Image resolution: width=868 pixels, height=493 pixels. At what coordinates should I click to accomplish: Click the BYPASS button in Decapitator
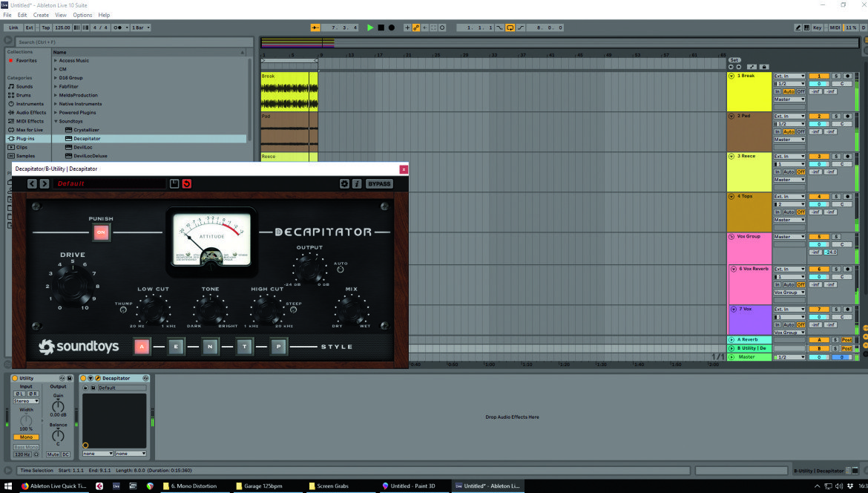click(379, 183)
